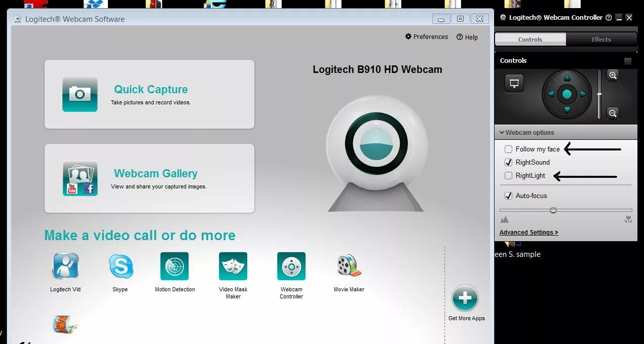This screenshot has height=344, width=644.
Task: Open Quick Capture camera icon
Action: 80,94
